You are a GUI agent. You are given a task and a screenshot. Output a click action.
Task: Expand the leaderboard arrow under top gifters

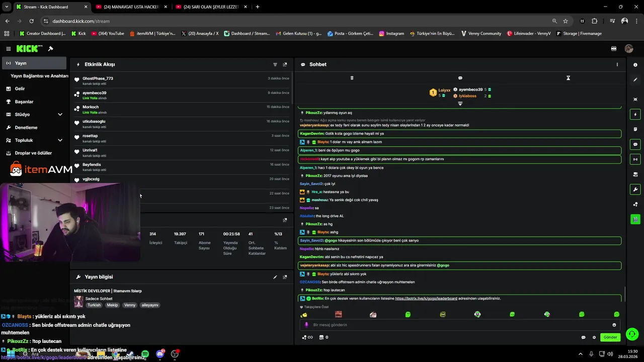click(460, 104)
